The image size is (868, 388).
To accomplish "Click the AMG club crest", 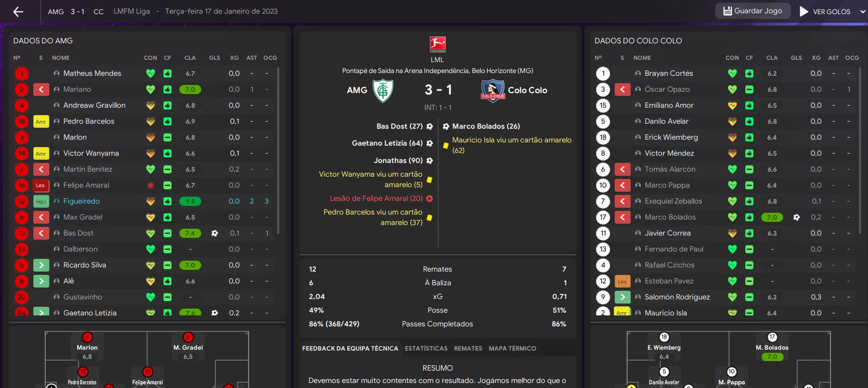I will coord(382,90).
